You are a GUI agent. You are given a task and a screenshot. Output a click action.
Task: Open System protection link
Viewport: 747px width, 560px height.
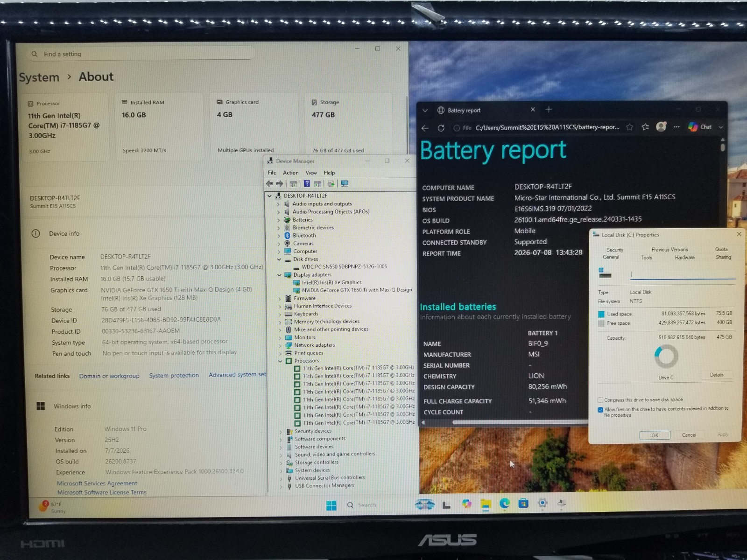pyautogui.click(x=174, y=375)
